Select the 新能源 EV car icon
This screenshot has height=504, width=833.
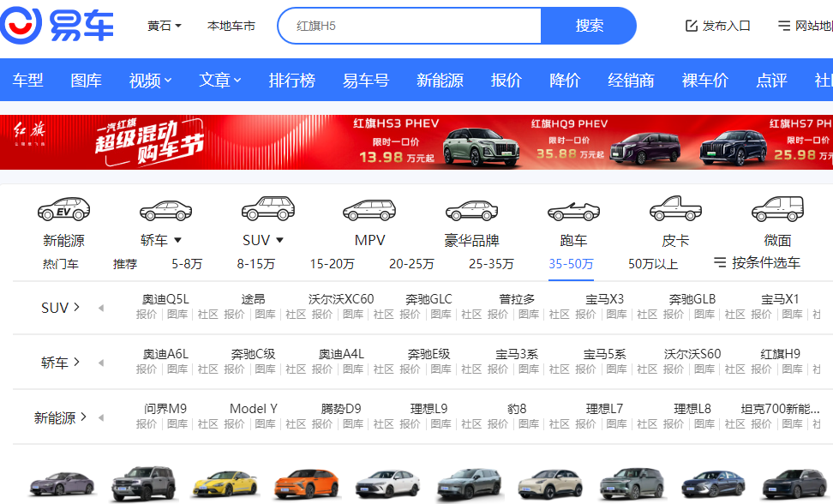(x=63, y=209)
